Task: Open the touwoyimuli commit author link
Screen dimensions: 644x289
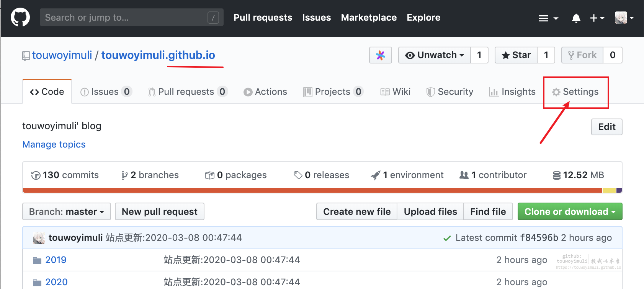Action: coord(76,238)
